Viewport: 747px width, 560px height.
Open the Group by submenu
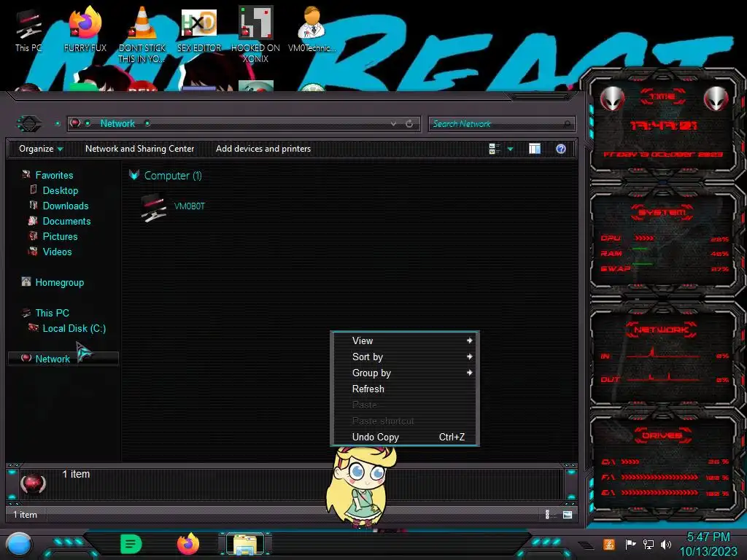point(404,373)
